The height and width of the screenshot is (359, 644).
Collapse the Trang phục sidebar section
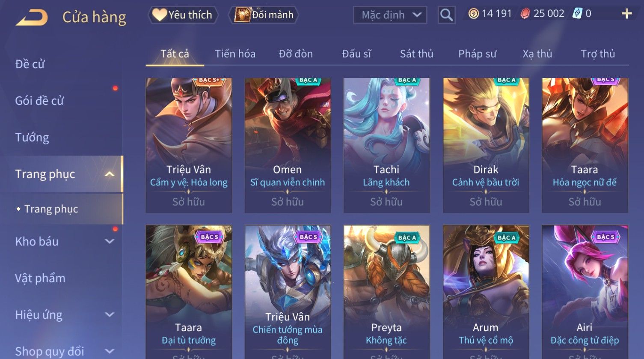[x=110, y=174]
